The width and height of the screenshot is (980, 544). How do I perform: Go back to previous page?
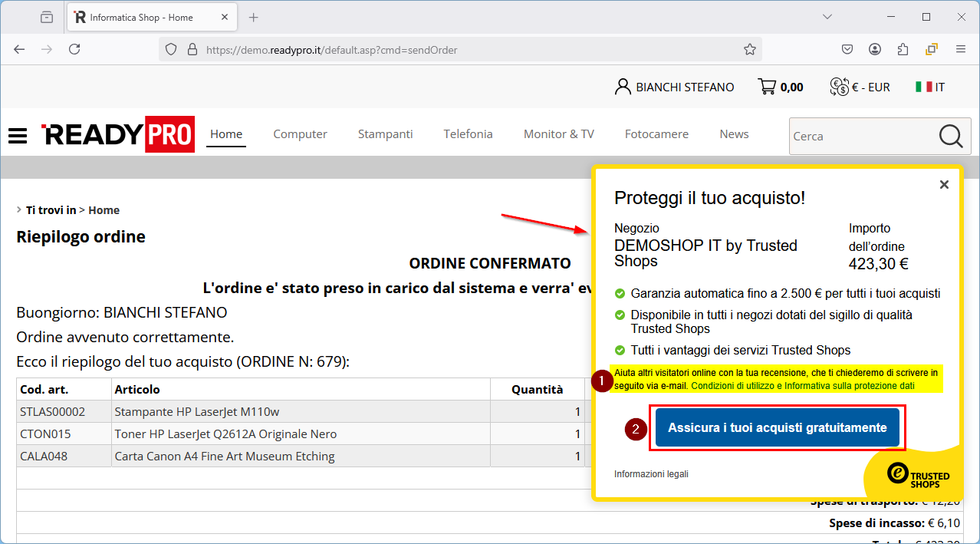tap(19, 49)
